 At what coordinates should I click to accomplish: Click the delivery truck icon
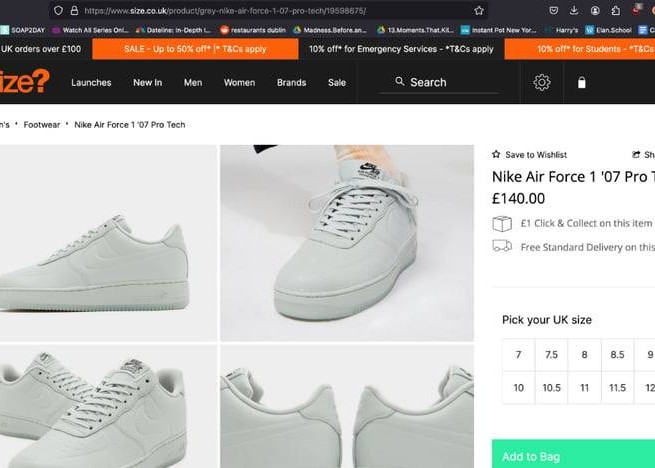pyautogui.click(x=502, y=246)
